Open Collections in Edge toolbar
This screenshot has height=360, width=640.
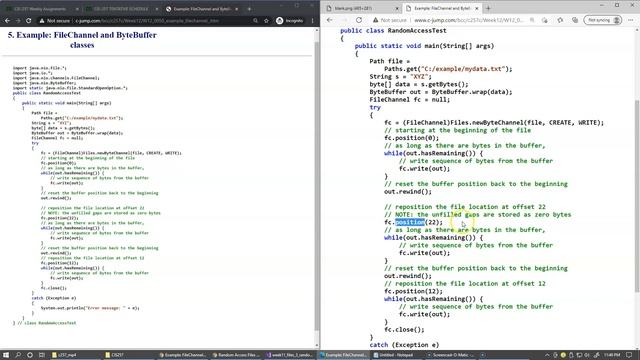coord(575,20)
